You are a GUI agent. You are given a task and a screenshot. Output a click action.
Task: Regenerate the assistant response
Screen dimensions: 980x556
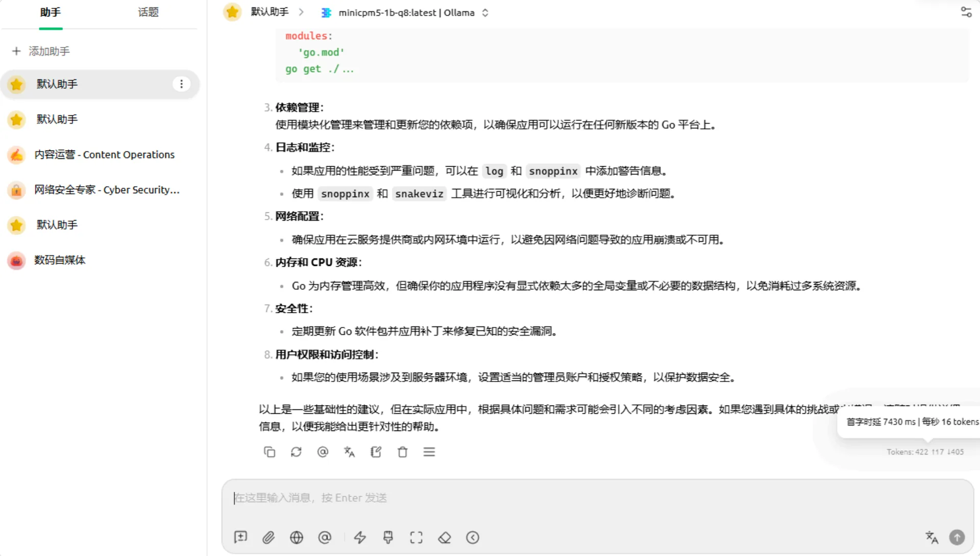[296, 452]
